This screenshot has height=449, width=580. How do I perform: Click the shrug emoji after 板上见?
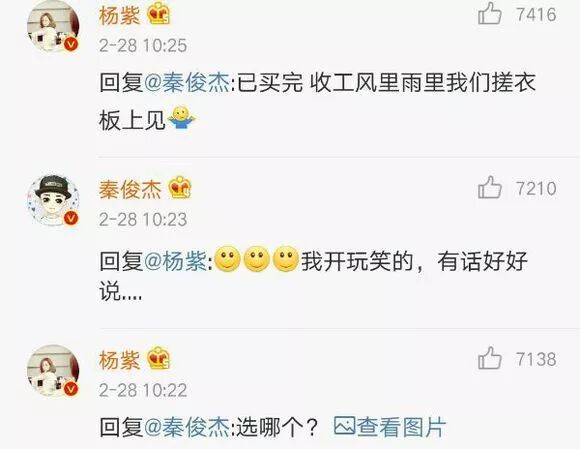tap(181, 118)
